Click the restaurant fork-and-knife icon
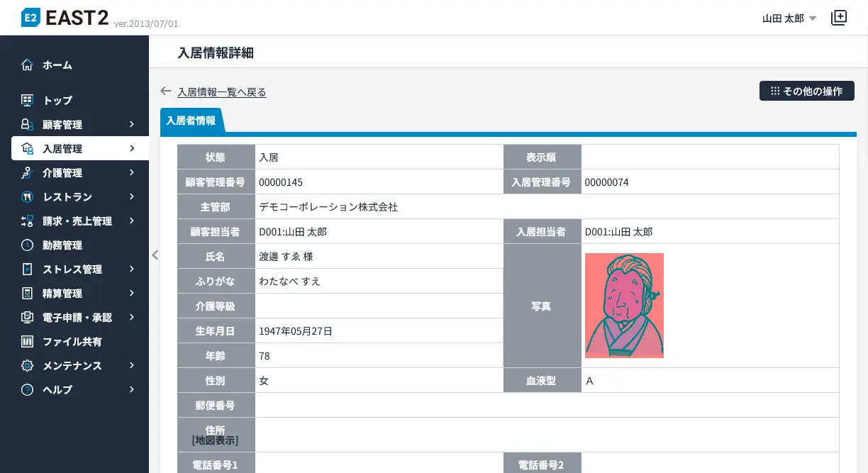 (x=27, y=197)
